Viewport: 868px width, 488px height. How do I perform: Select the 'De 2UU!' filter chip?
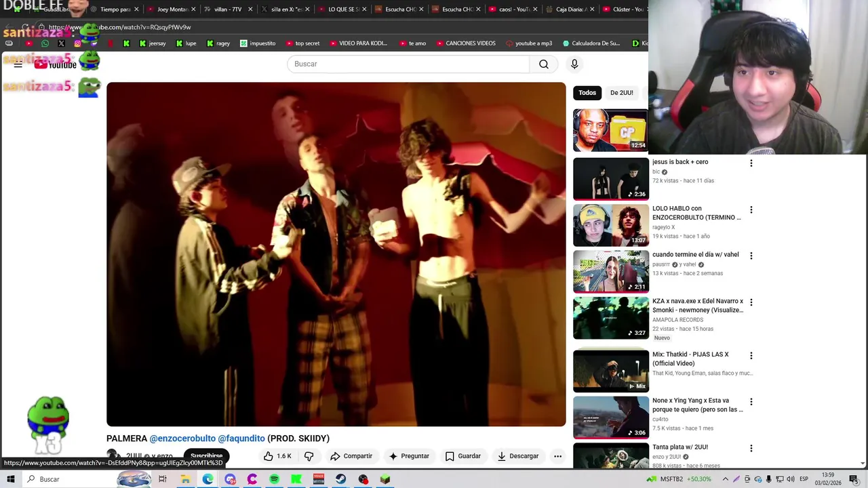point(621,93)
